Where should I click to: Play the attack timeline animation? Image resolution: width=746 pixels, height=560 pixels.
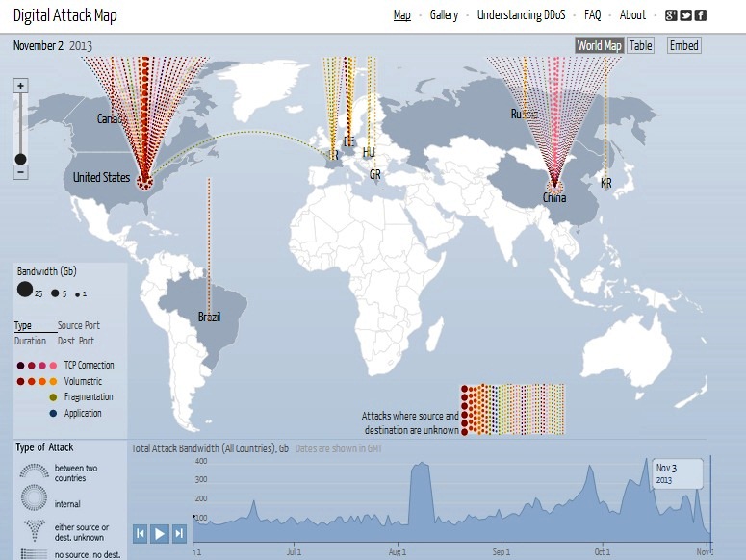click(160, 533)
